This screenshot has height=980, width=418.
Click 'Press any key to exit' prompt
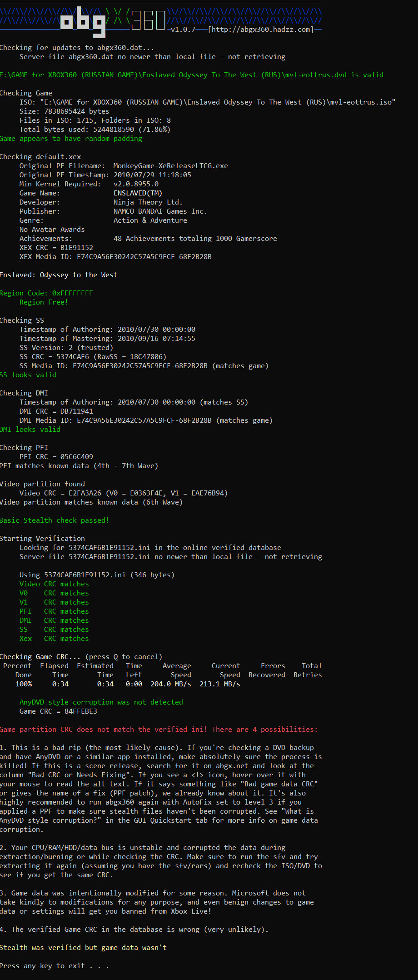(55, 966)
